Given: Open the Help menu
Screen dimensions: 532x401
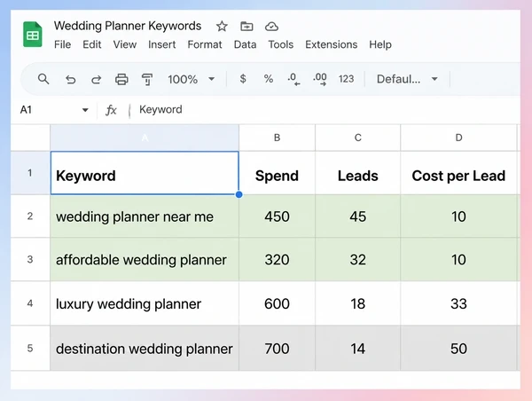Looking at the screenshot, I should pos(380,44).
